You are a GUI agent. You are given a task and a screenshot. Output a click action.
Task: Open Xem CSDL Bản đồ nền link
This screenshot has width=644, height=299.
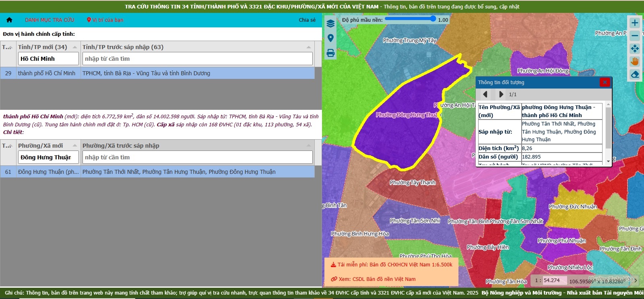click(x=373, y=279)
